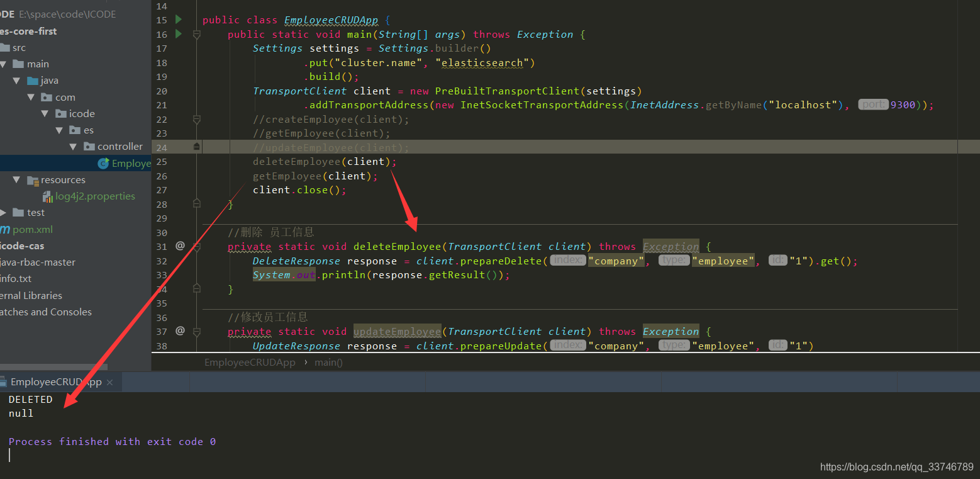
Task: Select External Libraries in the project tree
Action: click(x=31, y=295)
